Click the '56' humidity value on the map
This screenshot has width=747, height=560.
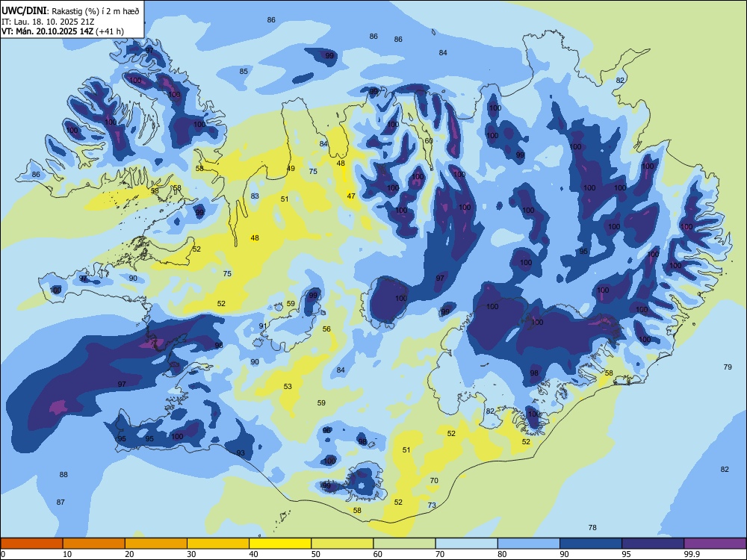tap(326, 329)
